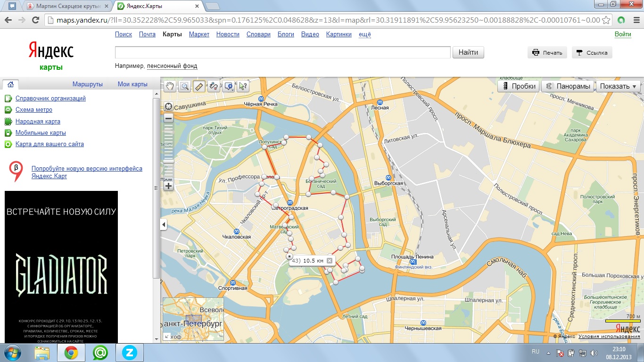Click the beta version pin icon
Viewport: 644px width, 362px height.
pos(17,171)
